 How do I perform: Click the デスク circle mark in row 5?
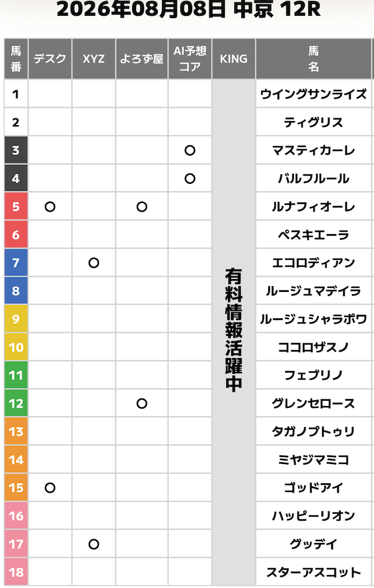[50, 207]
